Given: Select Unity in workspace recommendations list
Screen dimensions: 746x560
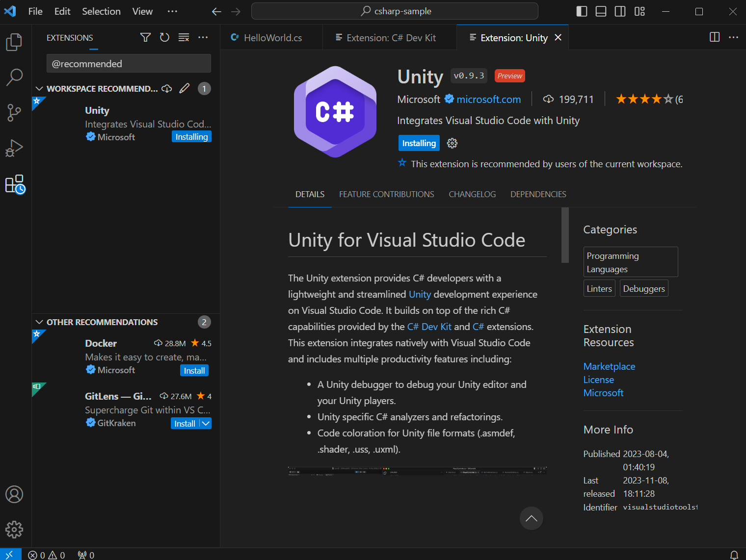Looking at the screenshot, I should [x=126, y=123].
